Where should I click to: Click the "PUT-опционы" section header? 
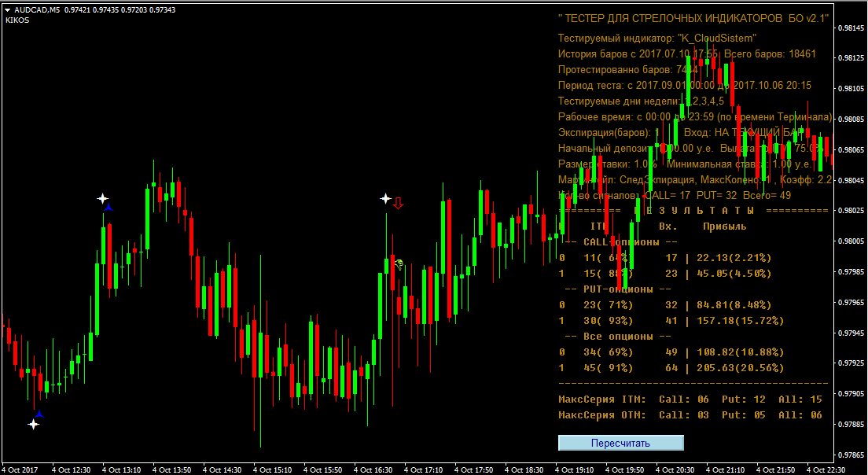point(621,289)
